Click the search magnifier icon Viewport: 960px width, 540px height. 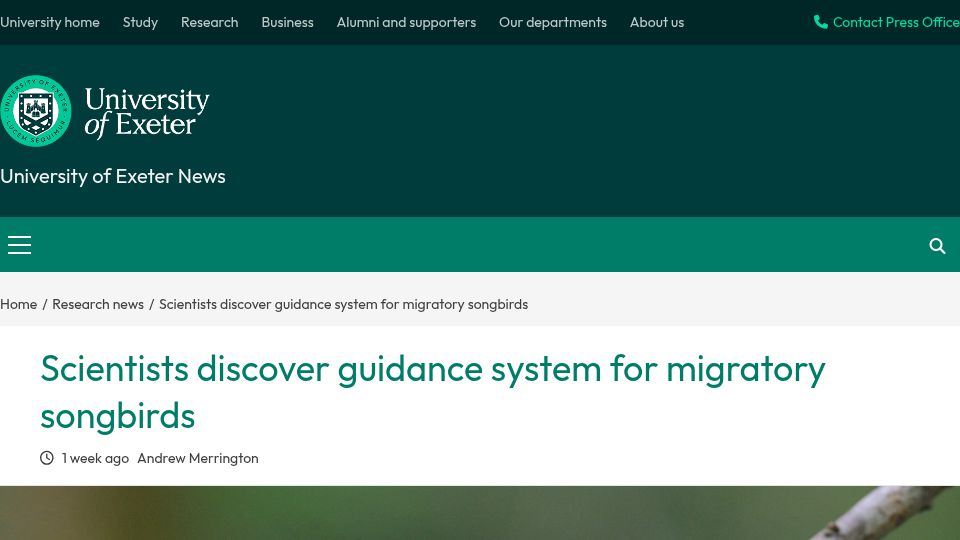coord(937,246)
